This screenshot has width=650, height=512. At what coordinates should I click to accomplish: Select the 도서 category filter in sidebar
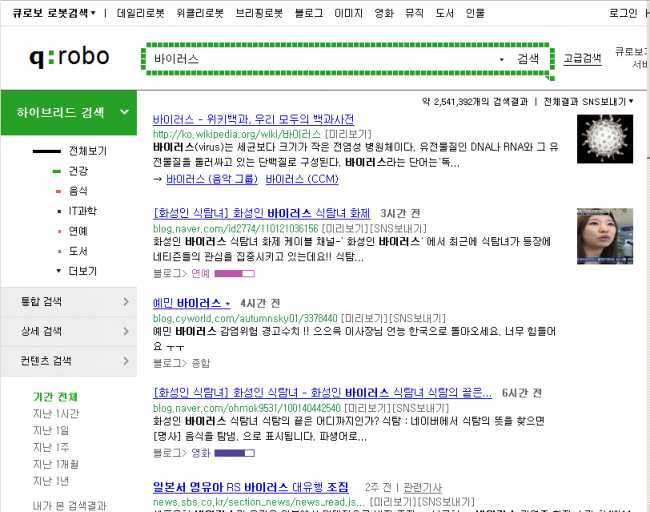point(78,251)
